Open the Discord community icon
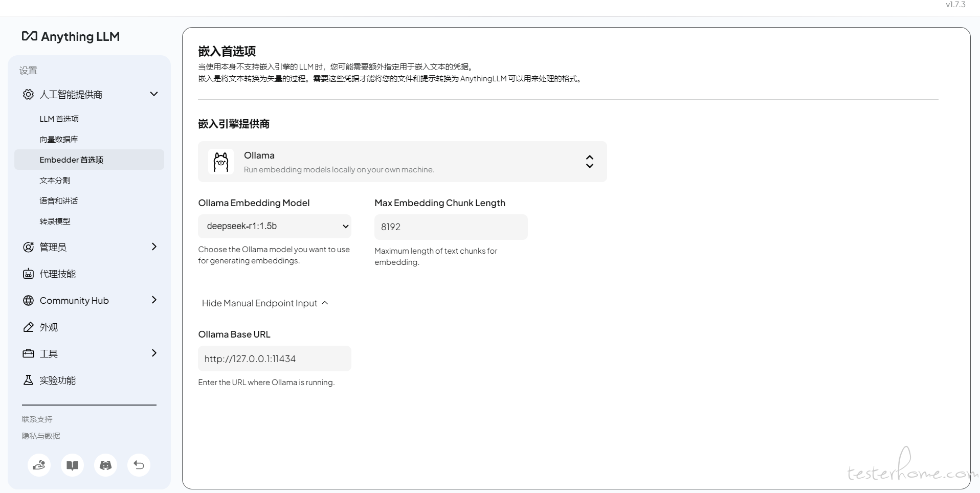The width and height of the screenshot is (980, 493). tap(105, 465)
